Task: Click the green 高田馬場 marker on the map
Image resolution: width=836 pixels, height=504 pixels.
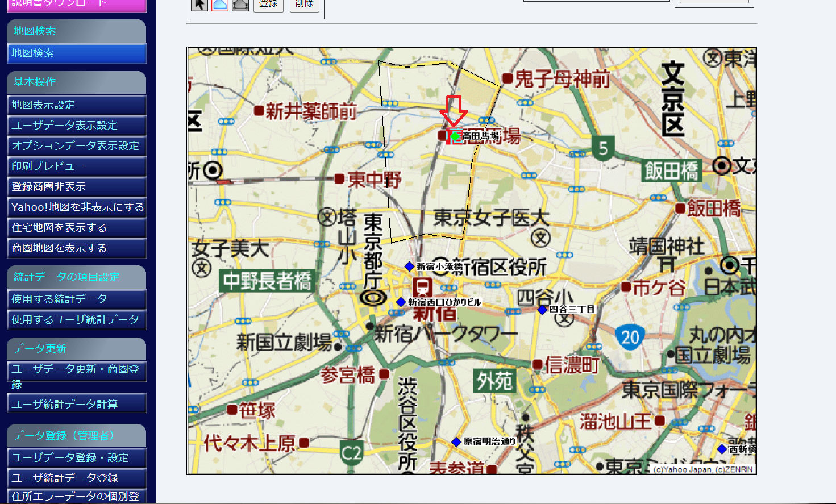Action: (455, 136)
